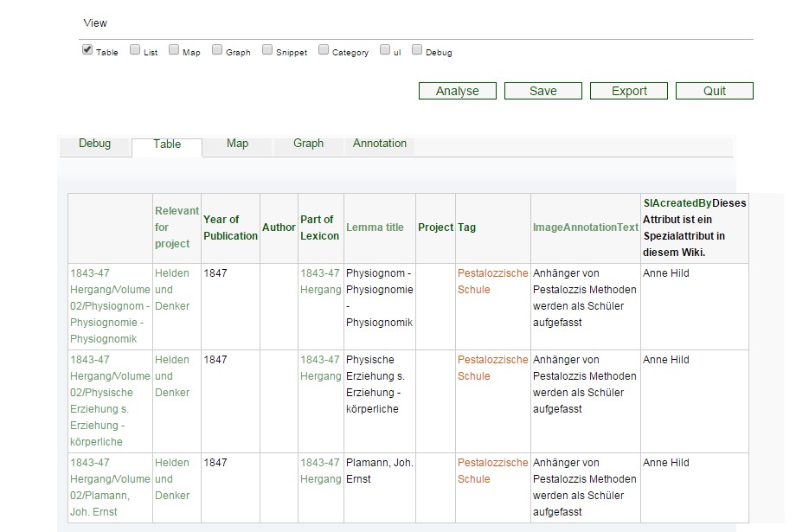Select Anne Hild in the Physische Erziehung row
This screenshot has width=796, height=532.
click(x=665, y=360)
